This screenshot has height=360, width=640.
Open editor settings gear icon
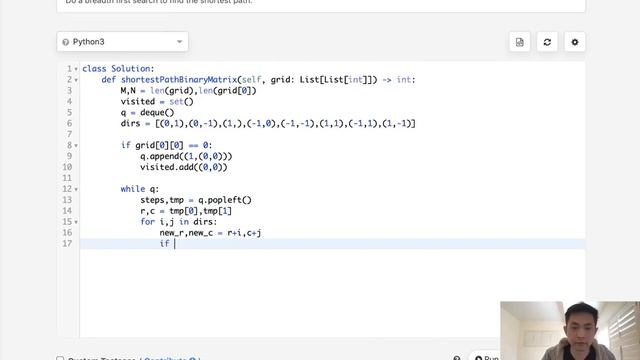point(575,42)
